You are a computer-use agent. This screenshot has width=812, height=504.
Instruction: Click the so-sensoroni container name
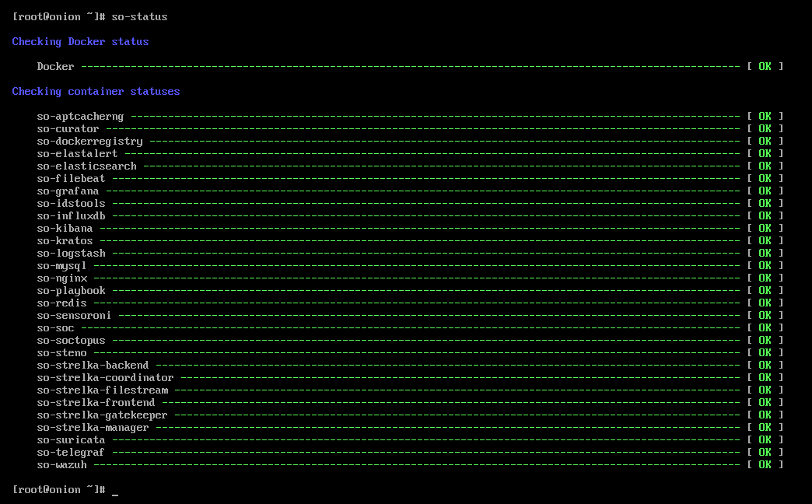click(x=74, y=315)
